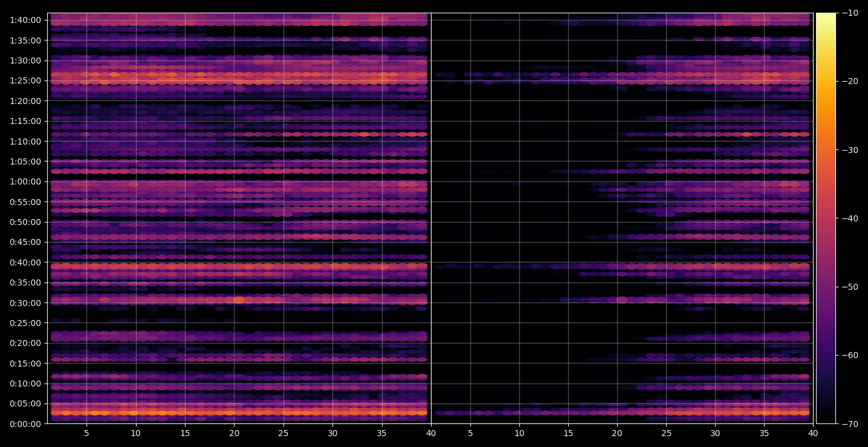Click x-axis label 30 under left heatmap
The width and height of the screenshot is (868, 447).
332,434
